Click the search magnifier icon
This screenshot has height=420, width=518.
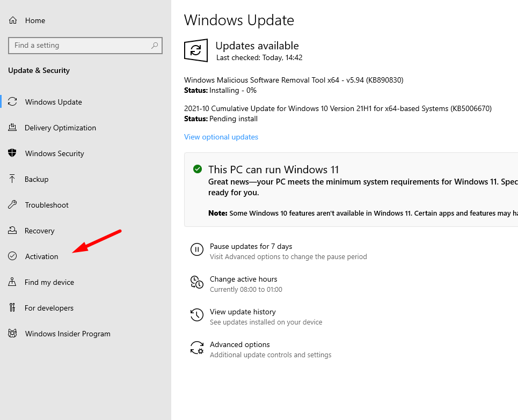pos(155,45)
